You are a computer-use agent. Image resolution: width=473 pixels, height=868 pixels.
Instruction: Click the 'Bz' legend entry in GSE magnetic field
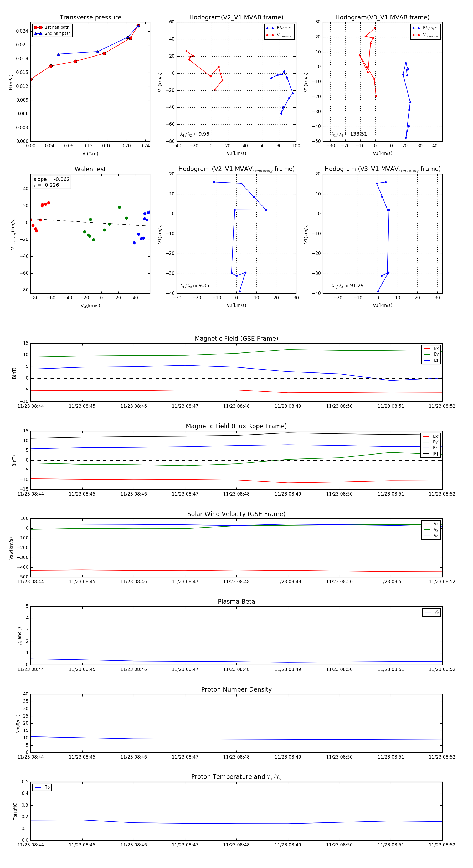(x=431, y=360)
